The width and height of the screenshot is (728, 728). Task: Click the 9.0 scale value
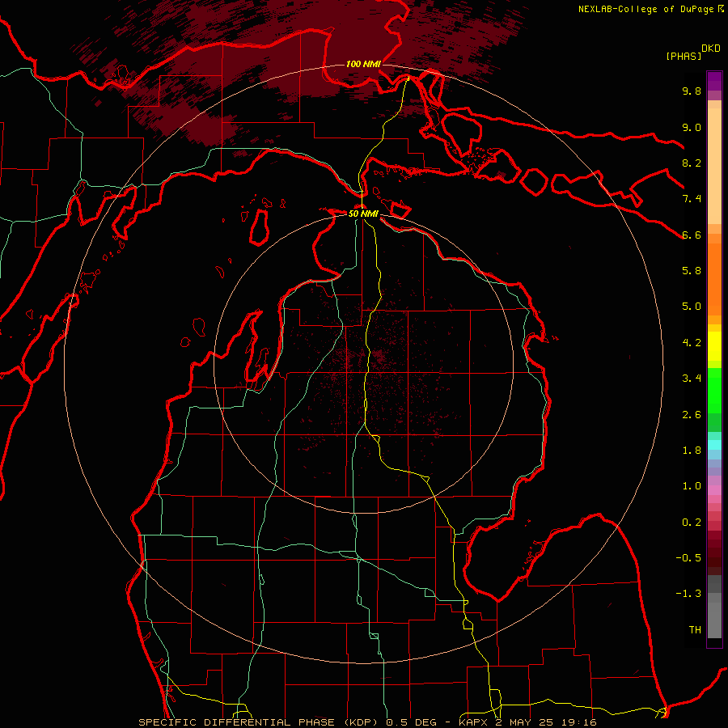point(692,127)
